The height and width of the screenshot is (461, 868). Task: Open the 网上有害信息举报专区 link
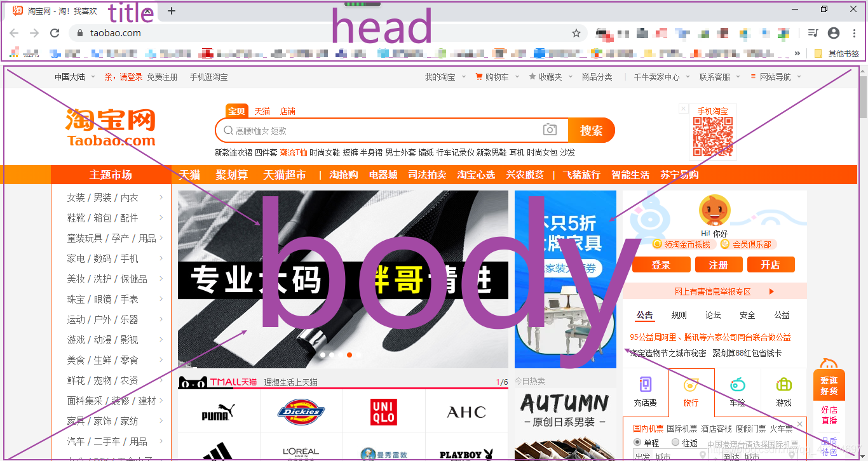click(x=712, y=291)
